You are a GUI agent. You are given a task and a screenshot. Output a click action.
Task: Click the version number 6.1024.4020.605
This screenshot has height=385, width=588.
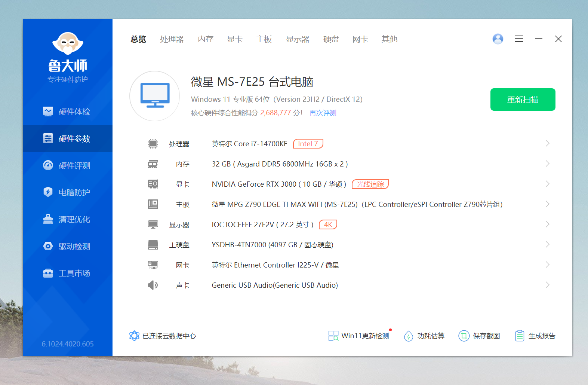[68, 344]
